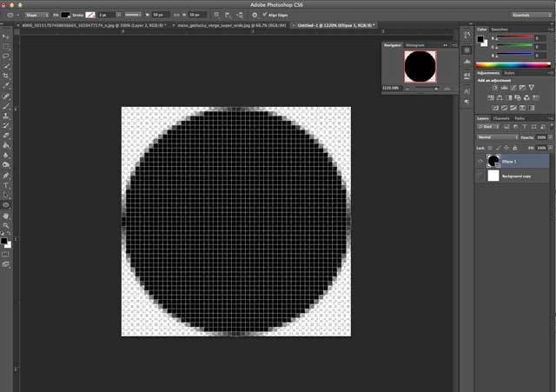Image resolution: width=556 pixels, height=392 pixels.
Task: Hide the Ellipse 1 layer
Action: point(480,162)
